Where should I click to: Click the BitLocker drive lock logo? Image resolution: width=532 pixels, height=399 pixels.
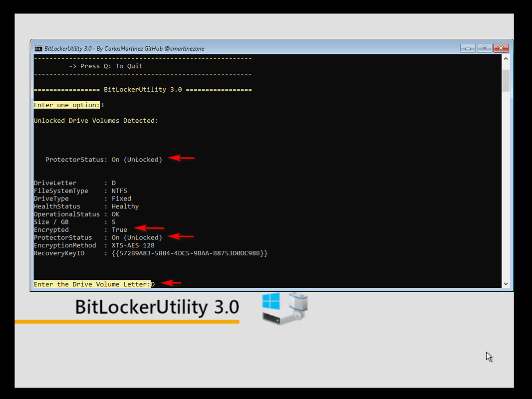coord(284,309)
